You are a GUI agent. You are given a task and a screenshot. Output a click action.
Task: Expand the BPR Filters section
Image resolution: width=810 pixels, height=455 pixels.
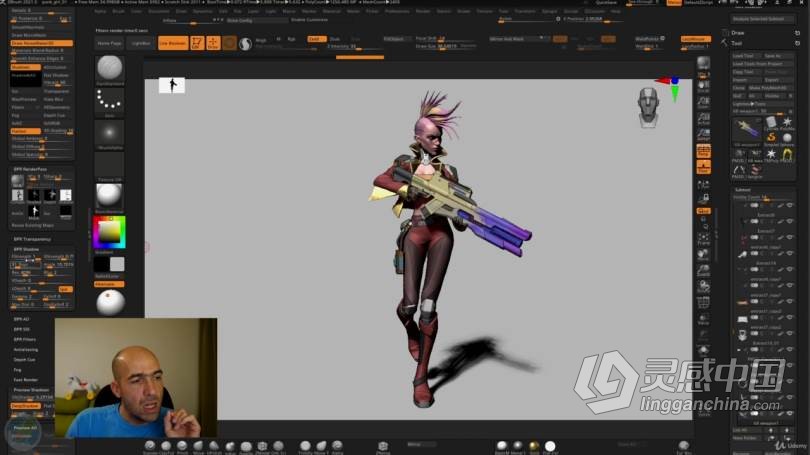click(x=25, y=339)
